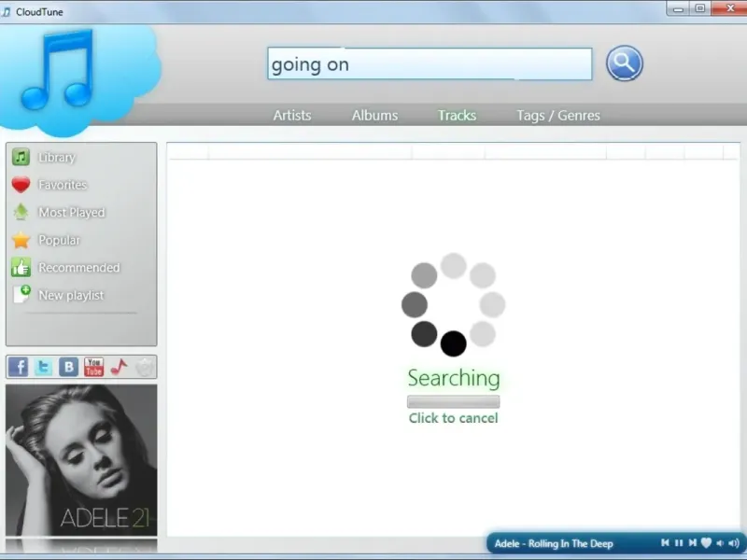The height and width of the screenshot is (560, 747).
Task: Click the Adele 21 album cover
Action: point(81,460)
